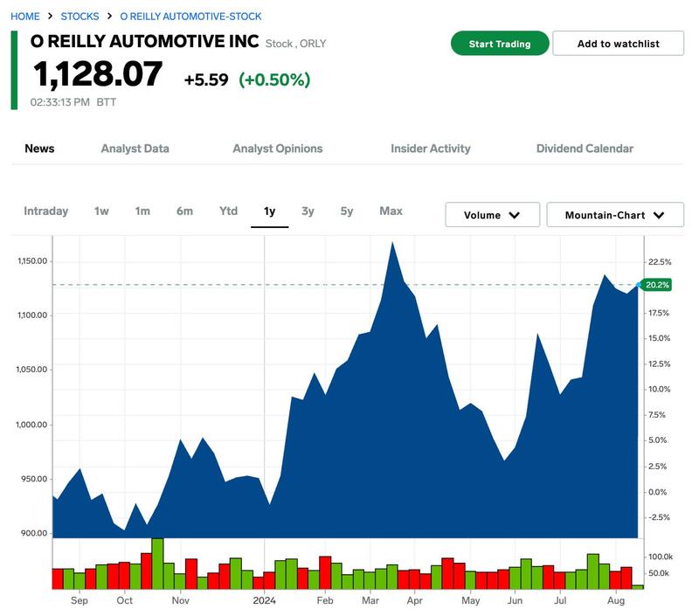Switch to the News tab
Screen dimensions: 699x616
(x=39, y=149)
